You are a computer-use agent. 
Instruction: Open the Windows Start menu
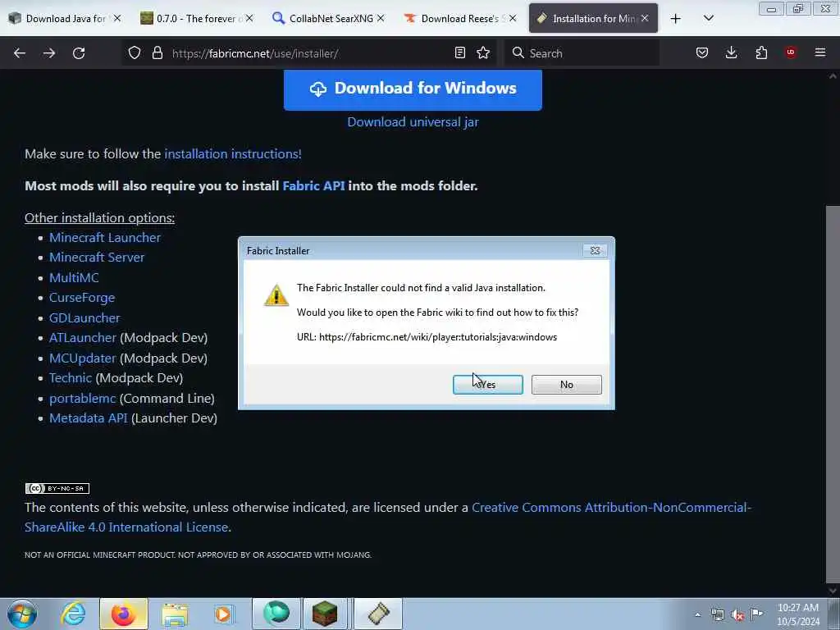pos(22,614)
